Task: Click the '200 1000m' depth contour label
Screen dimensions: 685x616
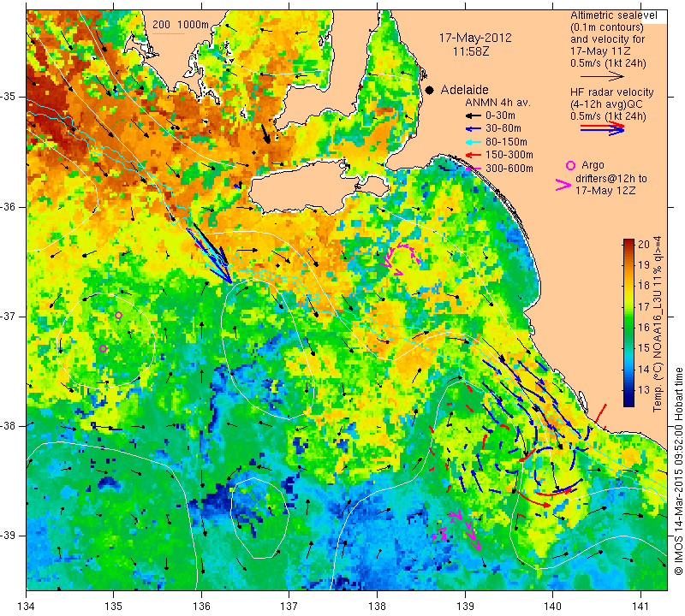Action: coord(181,25)
